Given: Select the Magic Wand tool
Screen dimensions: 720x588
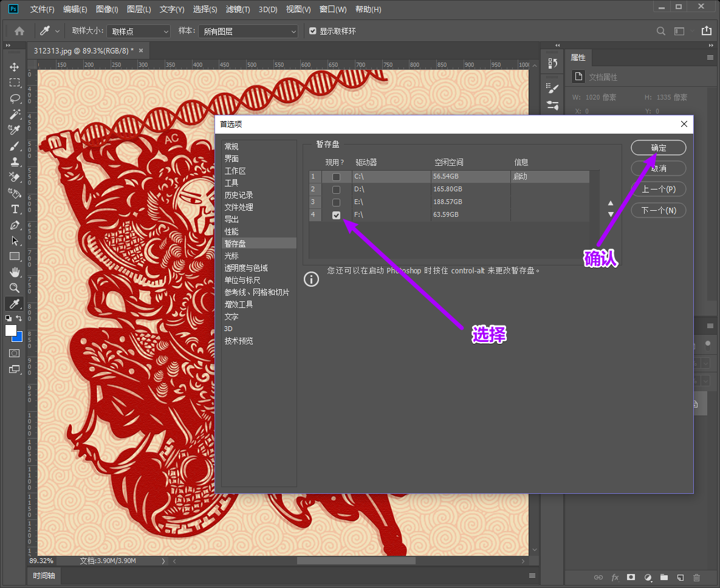Looking at the screenshot, I should point(15,114).
